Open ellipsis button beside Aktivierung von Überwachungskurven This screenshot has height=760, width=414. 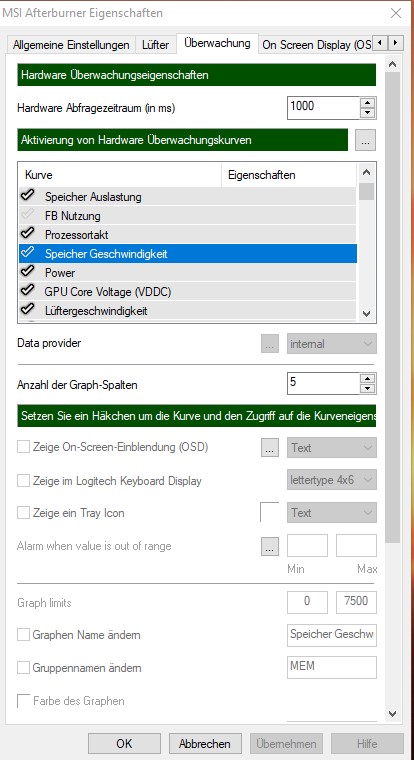[x=366, y=140]
